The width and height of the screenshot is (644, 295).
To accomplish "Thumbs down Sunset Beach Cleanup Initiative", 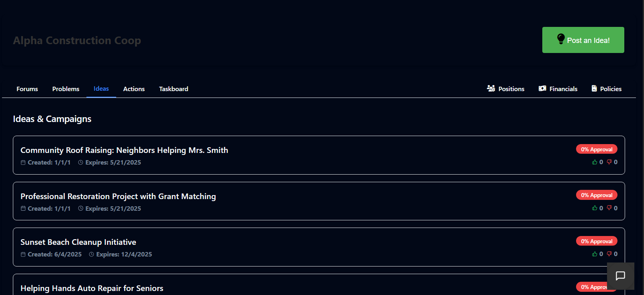I will click(x=609, y=254).
